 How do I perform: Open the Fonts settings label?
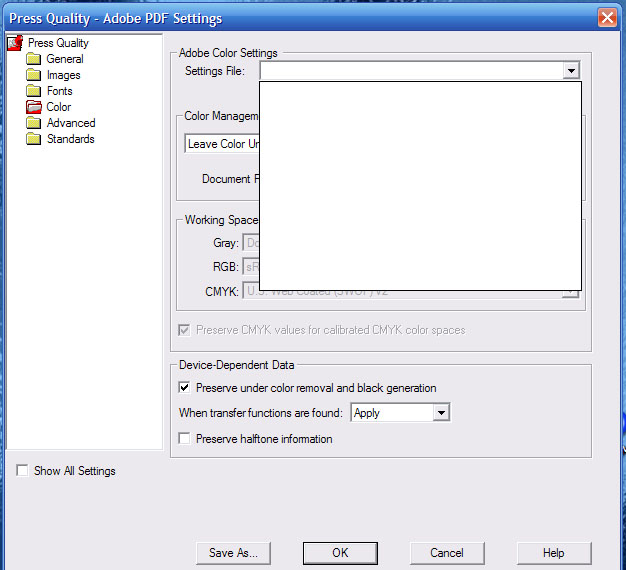[x=59, y=91]
